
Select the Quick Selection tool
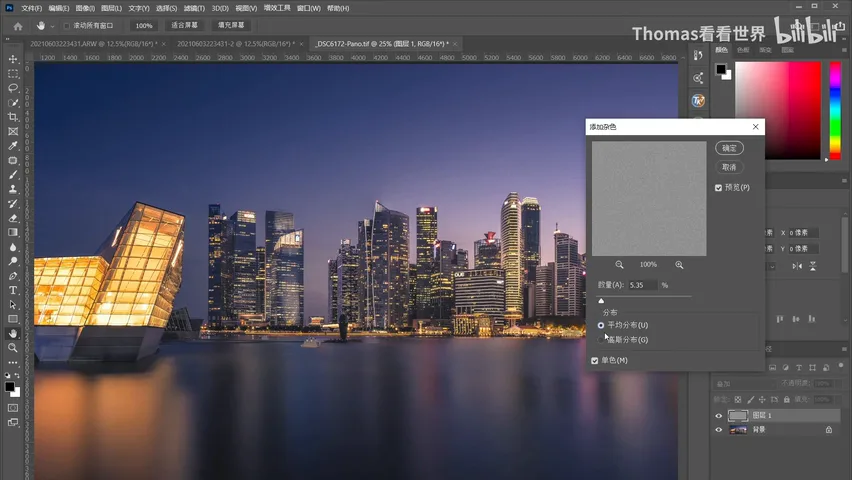click(13, 103)
